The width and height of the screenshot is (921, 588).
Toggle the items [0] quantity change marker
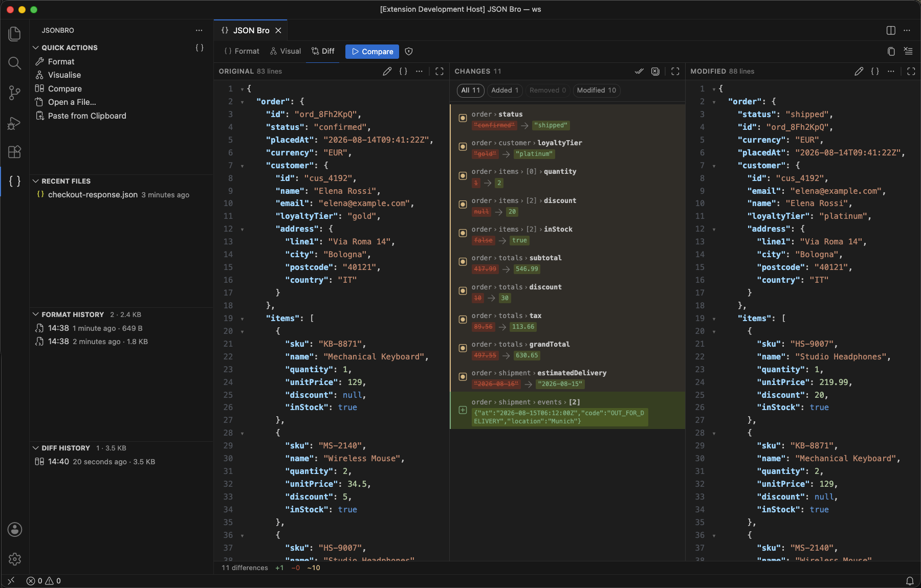(x=463, y=175)
